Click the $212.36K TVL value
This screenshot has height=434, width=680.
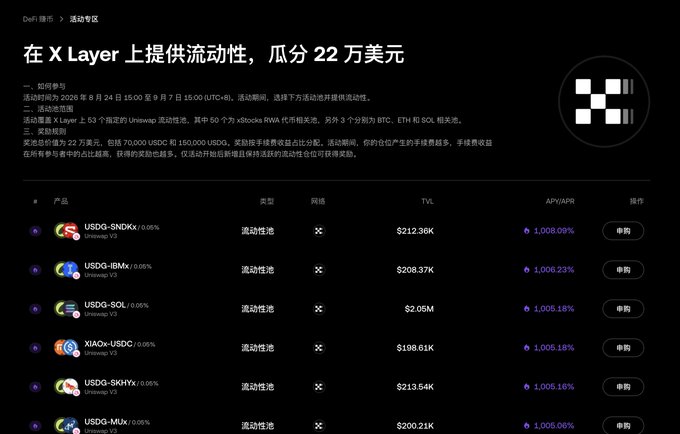(x=415, y=231)
